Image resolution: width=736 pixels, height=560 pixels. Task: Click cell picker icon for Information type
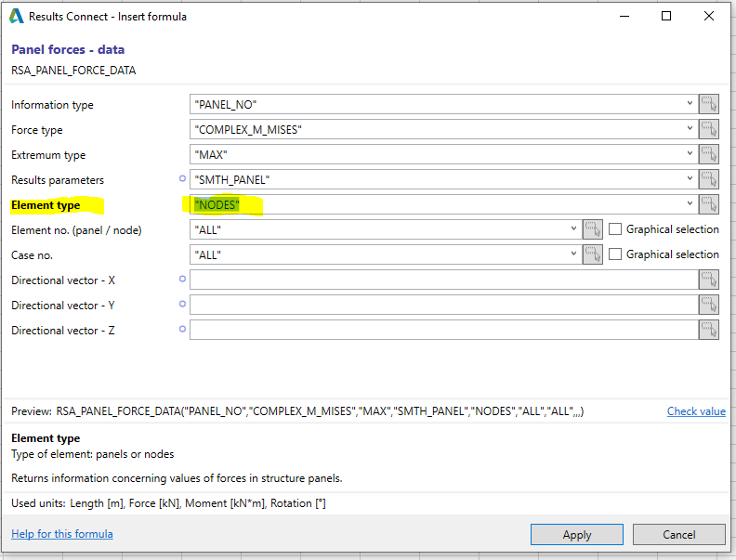[x=708, y=104]
